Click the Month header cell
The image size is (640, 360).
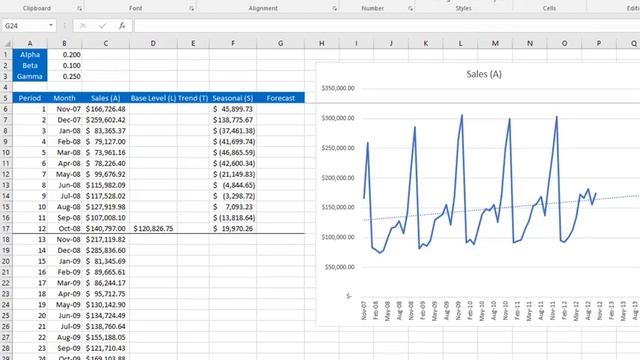pyautogui.click(x=64, y=98)
